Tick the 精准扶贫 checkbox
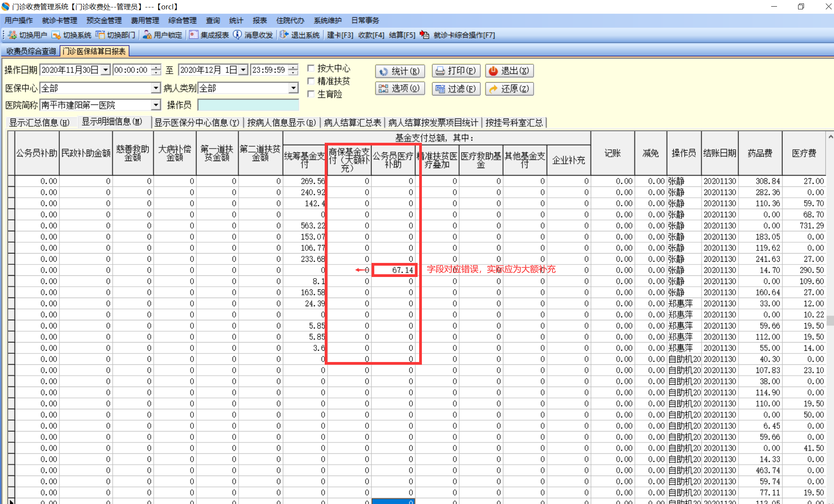 [x=311, y=81]
